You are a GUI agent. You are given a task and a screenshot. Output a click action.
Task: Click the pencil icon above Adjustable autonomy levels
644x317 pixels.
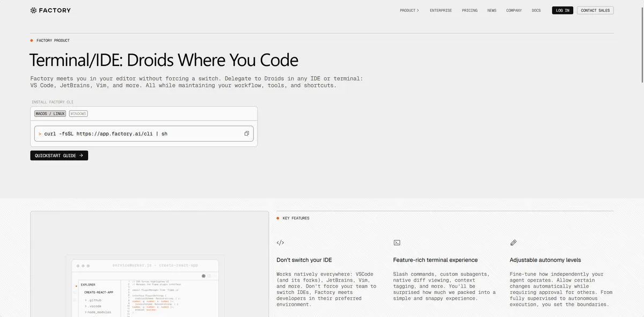[513, 242]
